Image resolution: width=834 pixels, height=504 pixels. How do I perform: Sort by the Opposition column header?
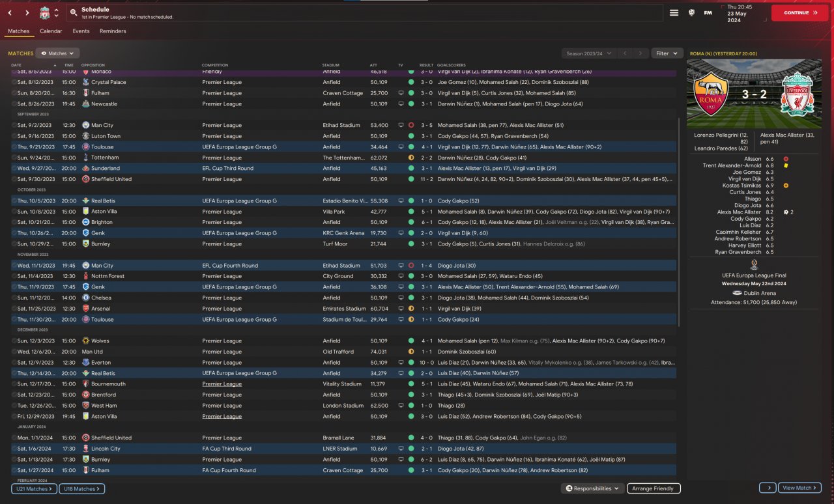pos(93,65)
